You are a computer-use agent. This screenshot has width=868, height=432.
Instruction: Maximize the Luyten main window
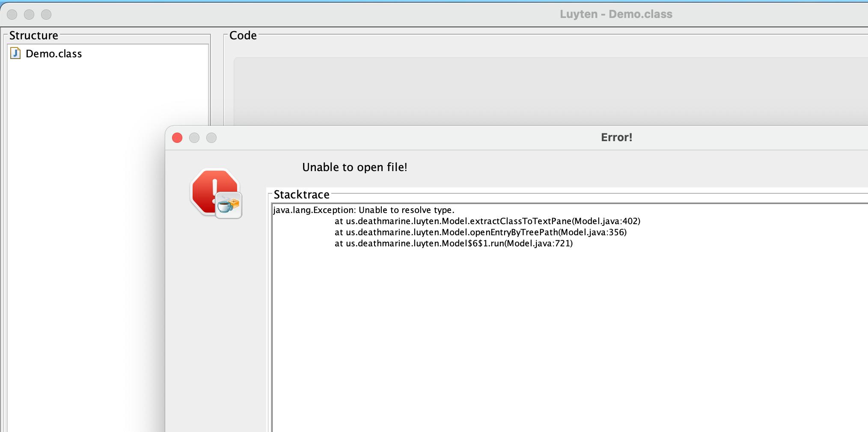pyautogui.click(x=46, y=15)
